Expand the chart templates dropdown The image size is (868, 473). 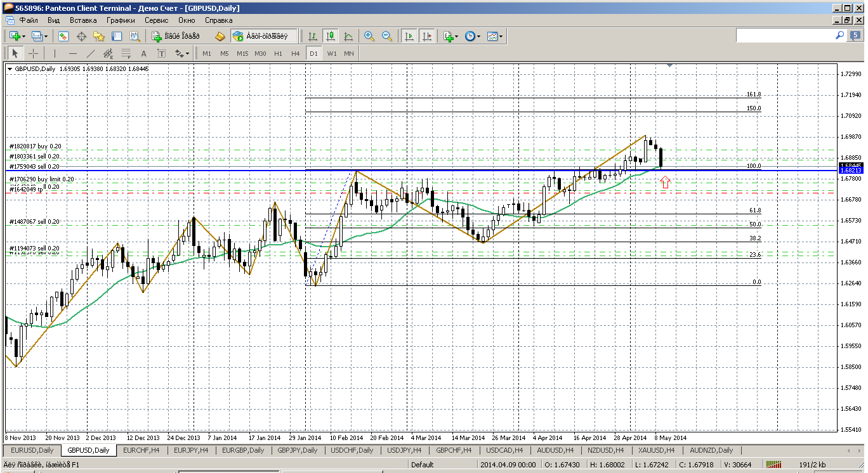coord(501,37)
